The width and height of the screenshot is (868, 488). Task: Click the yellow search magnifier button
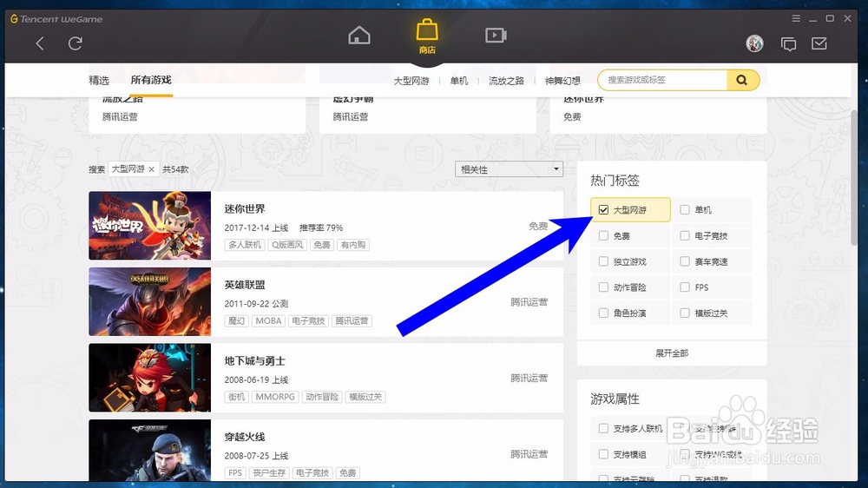pos(742,80)
